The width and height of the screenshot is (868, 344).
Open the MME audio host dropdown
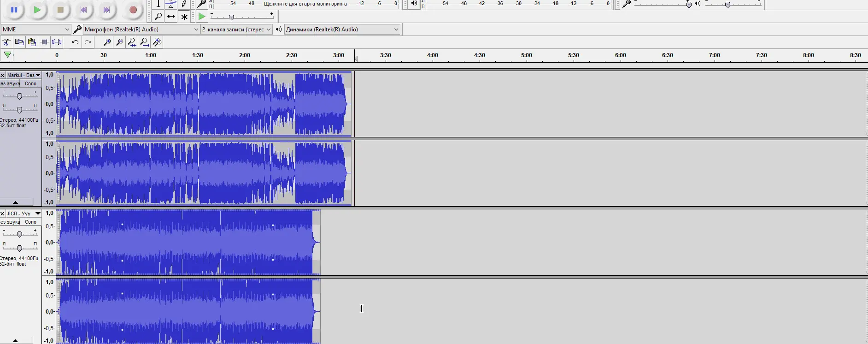pos(35,30)
